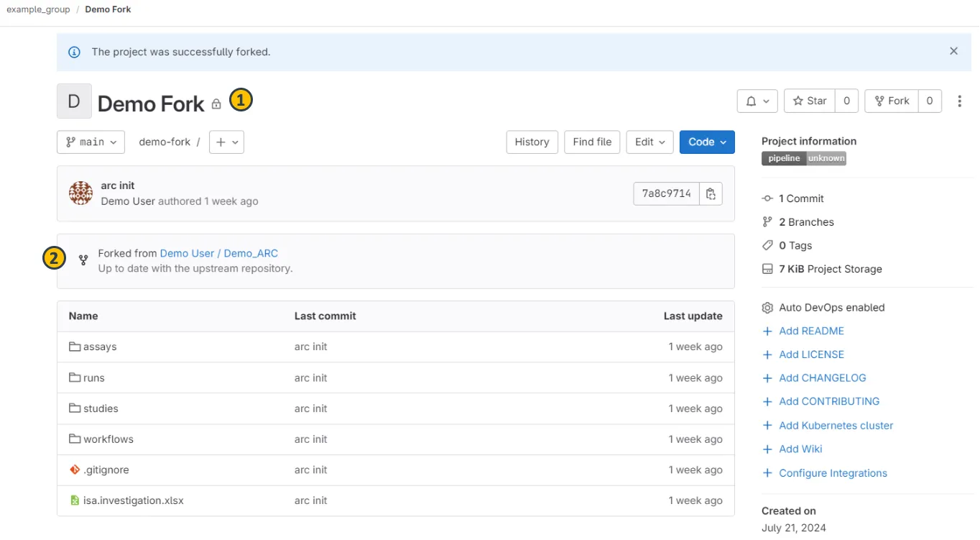
Task: Open the three-dot project actions menu
Action: click(x=959, y=101)
